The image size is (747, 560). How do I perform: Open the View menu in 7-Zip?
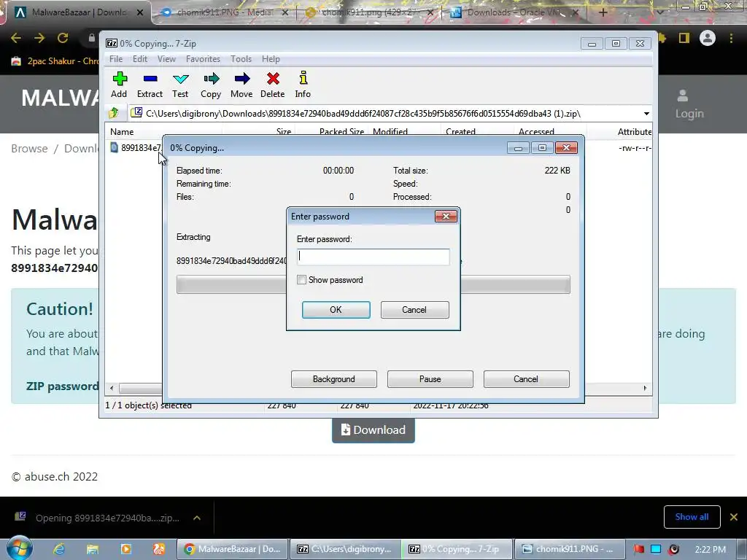[167, 59]
